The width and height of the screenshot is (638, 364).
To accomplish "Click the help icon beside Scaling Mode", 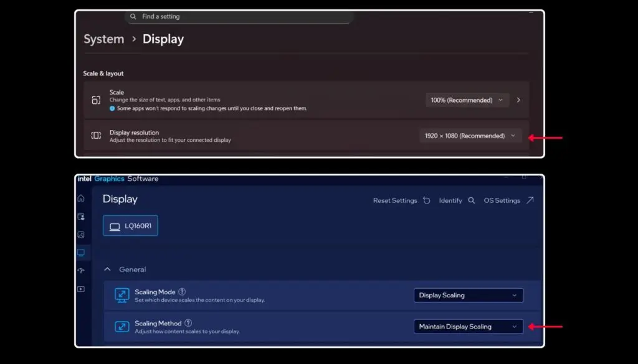I will coord(182,292).
